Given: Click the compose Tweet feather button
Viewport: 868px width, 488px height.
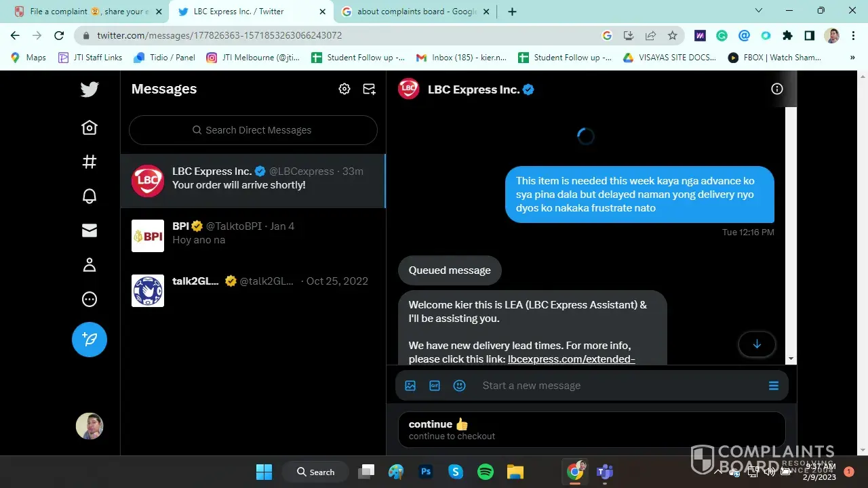Looking at the screenshot, I should [90, 340].
